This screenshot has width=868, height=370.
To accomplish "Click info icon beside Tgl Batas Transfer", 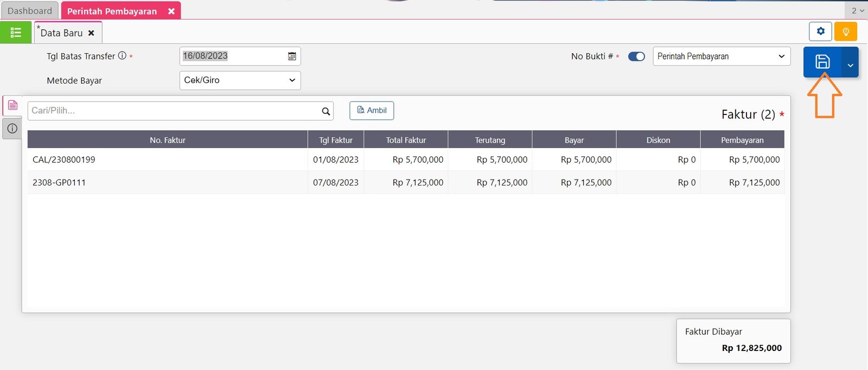I will click(122, 56).
